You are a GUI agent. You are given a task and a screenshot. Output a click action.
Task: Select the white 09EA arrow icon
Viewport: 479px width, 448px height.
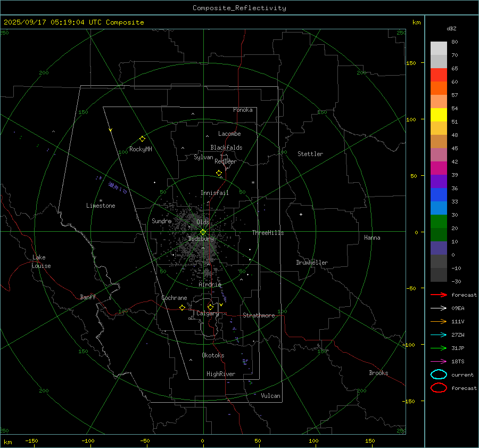click(x=439, y=308)
